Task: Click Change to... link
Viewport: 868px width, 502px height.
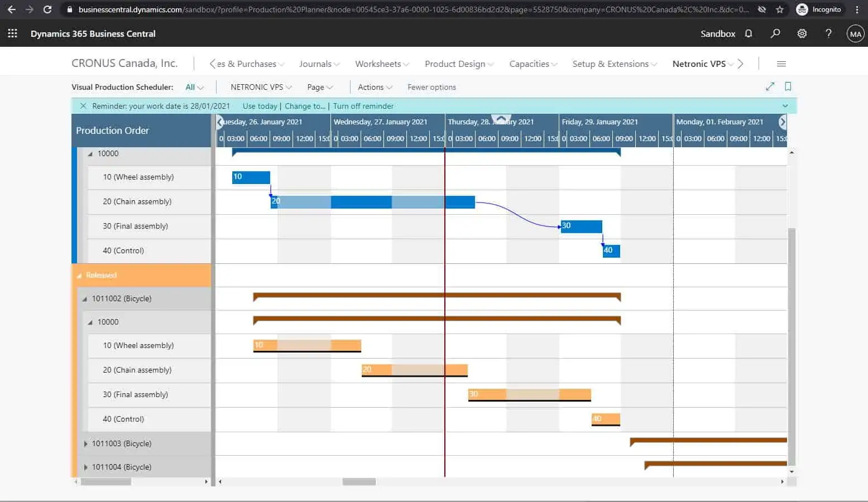Action: pos(305,106)
